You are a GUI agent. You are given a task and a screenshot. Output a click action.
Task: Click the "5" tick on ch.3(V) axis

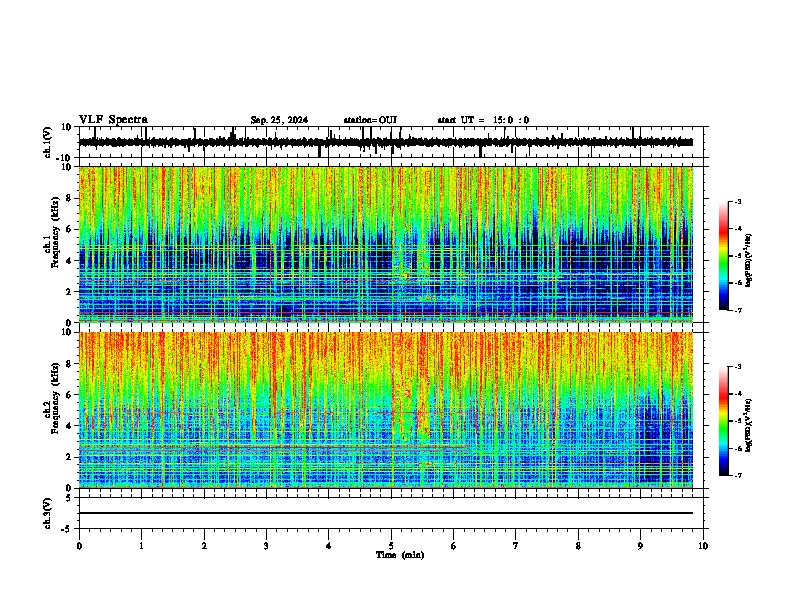tap(69, 498)
